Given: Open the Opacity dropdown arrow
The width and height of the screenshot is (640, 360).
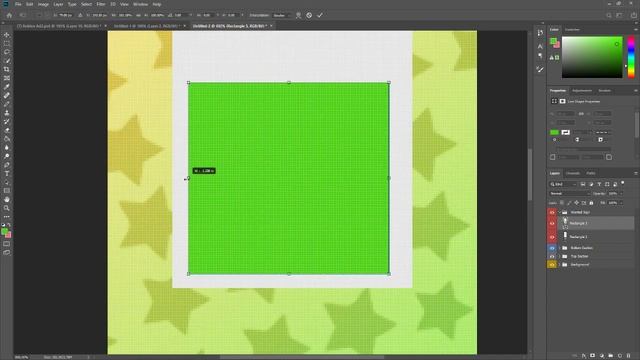Looking at the screenshot, I should [x=621, y=193].
